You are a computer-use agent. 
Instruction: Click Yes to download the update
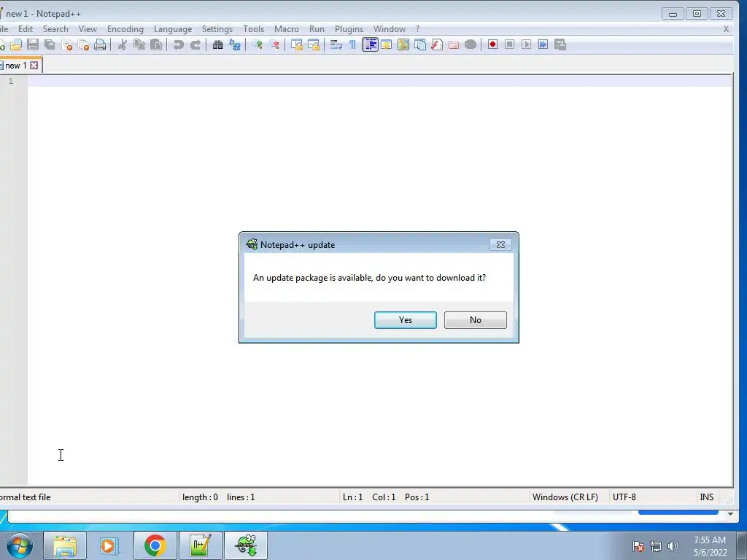click(x=406, y=320)
